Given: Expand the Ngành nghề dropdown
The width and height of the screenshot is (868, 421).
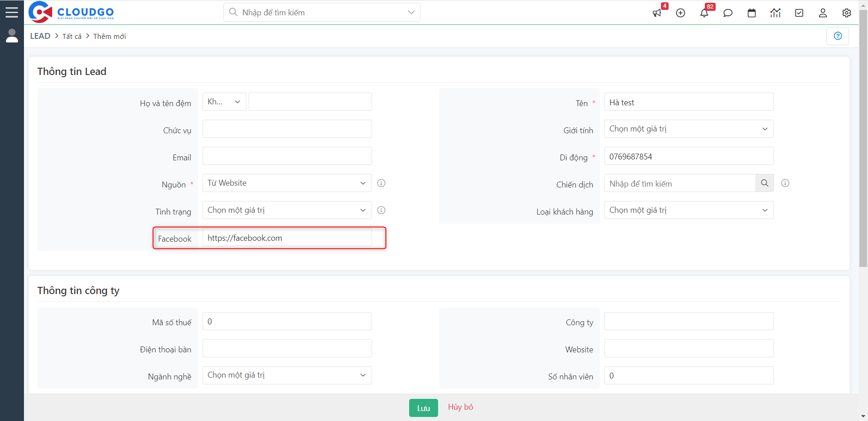Looking at the screenshot, I should click(287, 375).
